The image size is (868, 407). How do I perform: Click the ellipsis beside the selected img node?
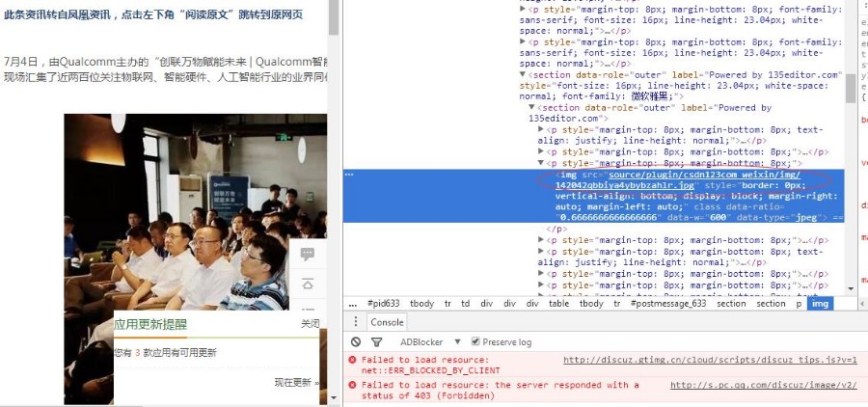(x=349, y=174)
